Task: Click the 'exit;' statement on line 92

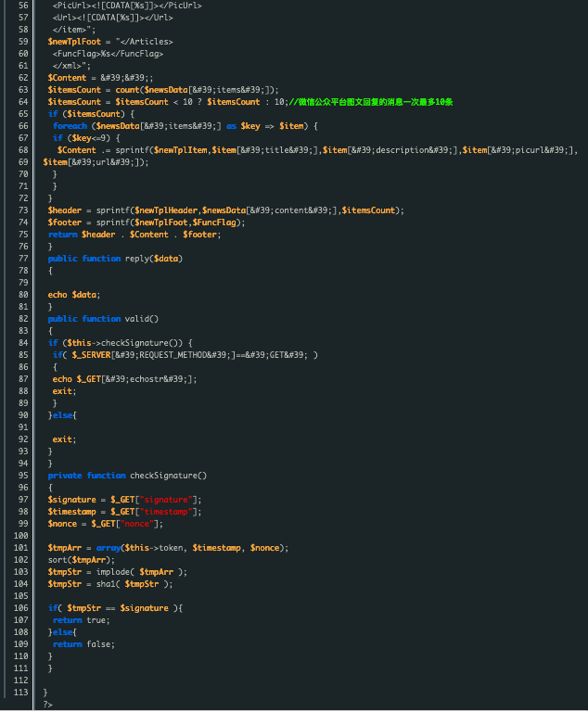Action: [65, 439]
